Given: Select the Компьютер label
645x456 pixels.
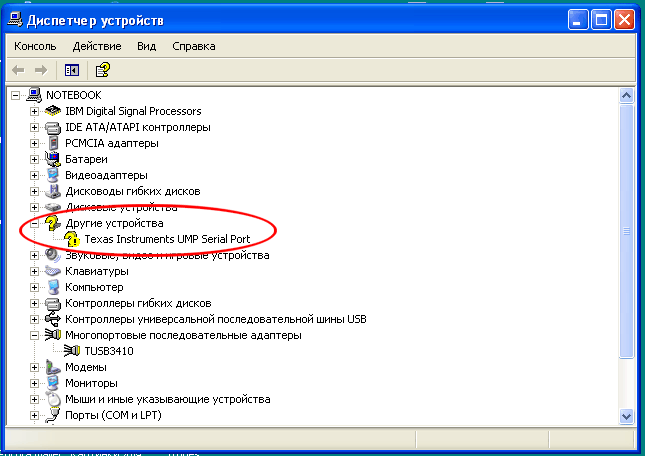Looking at the screenshot, I should click(94, 287).
